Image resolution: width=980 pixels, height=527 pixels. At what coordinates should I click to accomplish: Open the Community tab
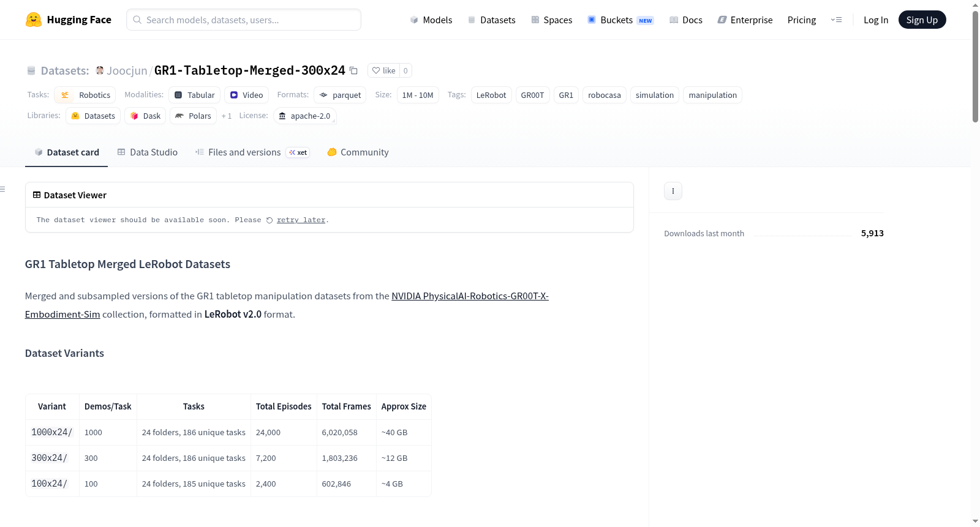(358, 152)
